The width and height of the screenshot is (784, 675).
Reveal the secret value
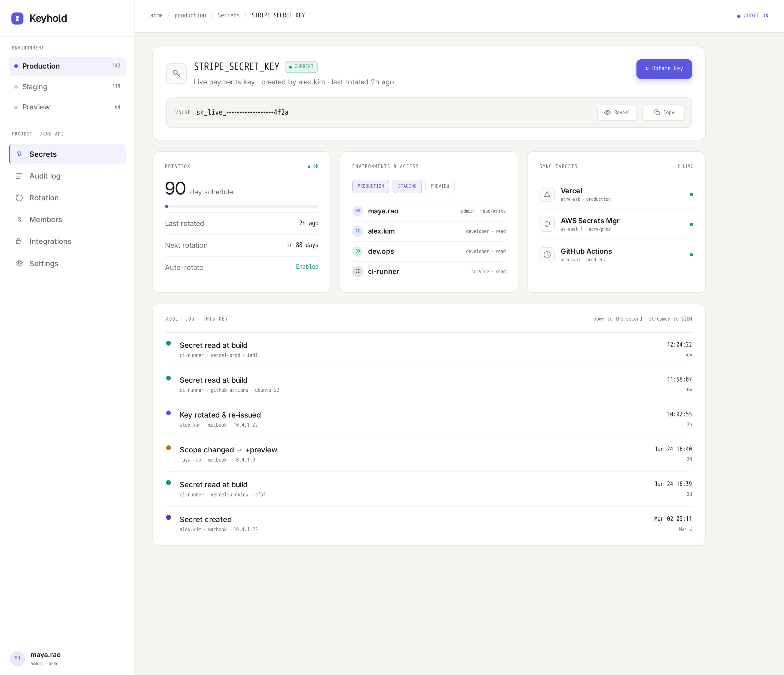617,112
